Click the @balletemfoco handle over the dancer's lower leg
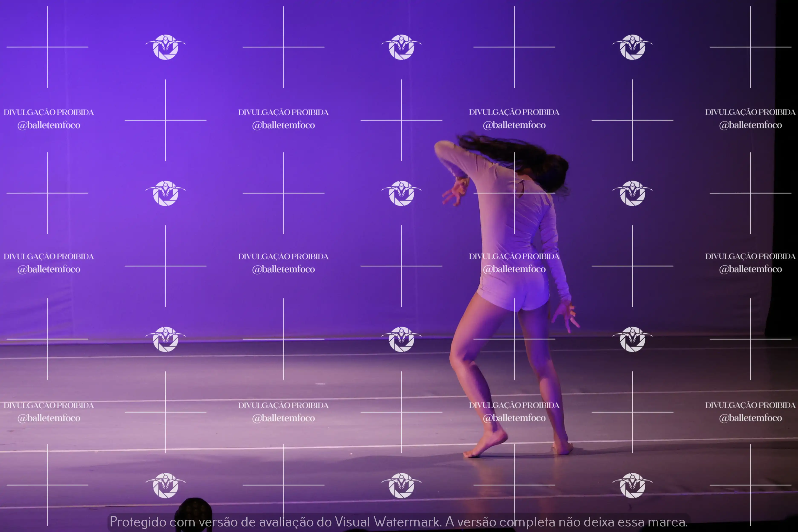The image size is (798, 532). tap(514, 418)
